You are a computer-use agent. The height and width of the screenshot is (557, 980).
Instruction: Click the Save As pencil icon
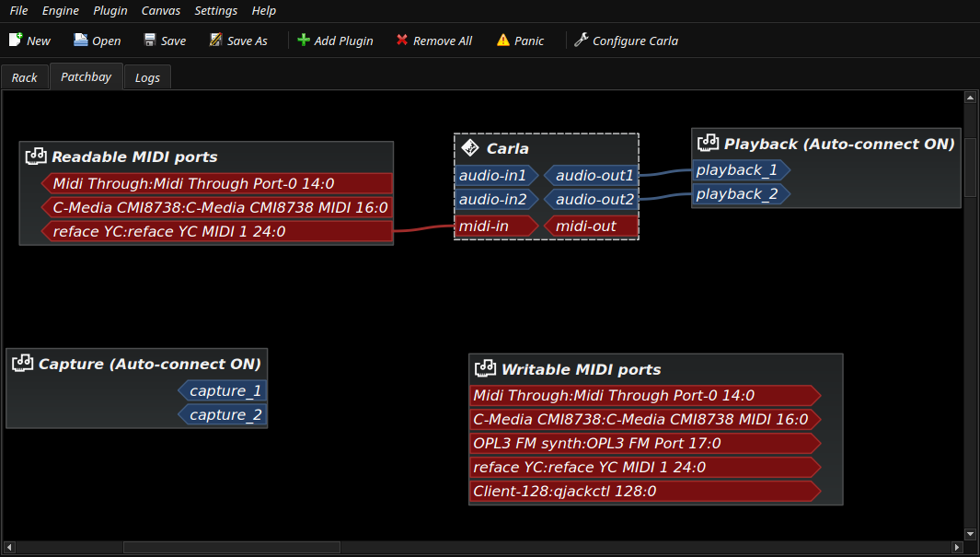tap(215, 40)
